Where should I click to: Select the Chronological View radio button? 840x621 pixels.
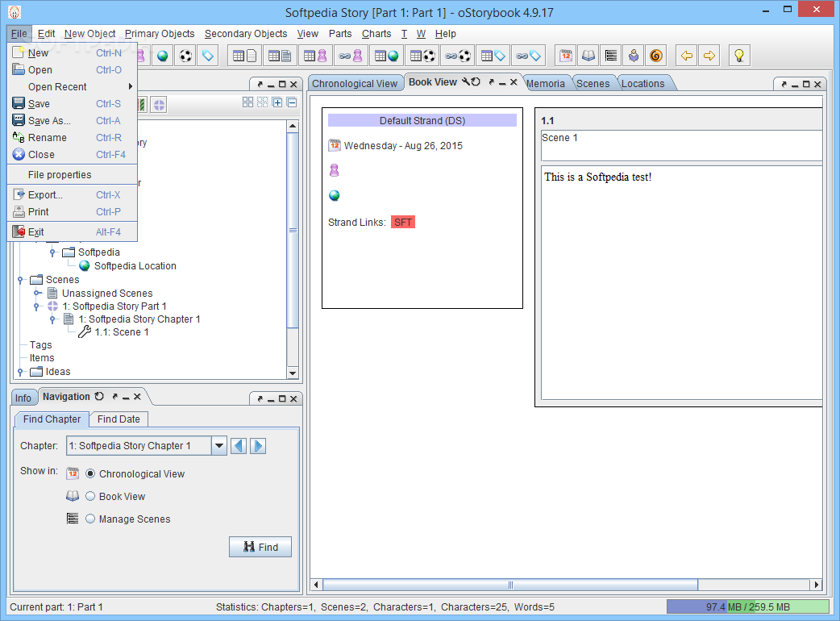(90, 473)
